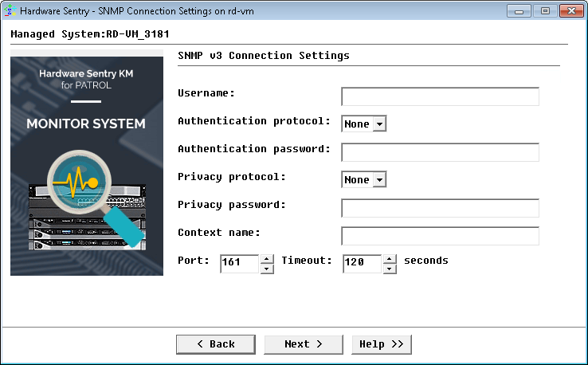The height and width of the screenshot is (365, 588).
Task: Click the 'Username:' label
Action: 206,93
